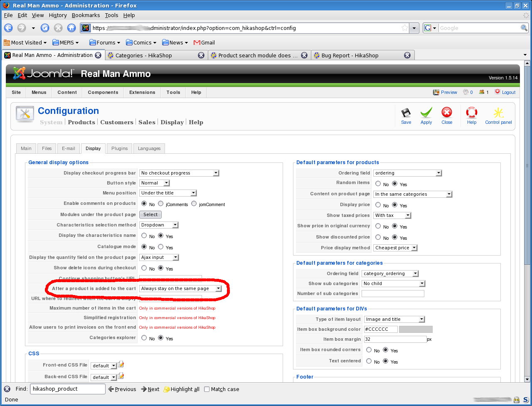Image resolution: width=532 pixels, height=406 pixels.
Task: Select No for Show delete icons during checkout
Action: (144, 268)
